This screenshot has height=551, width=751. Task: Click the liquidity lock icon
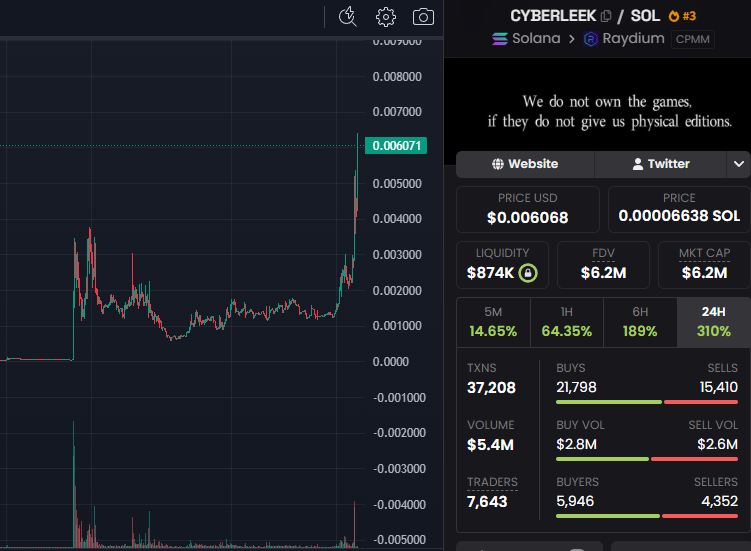pyautogui.click(x=528, y=273)
